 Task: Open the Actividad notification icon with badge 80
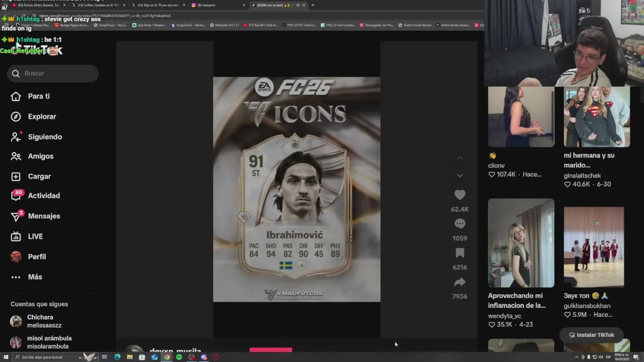point(16,196)
